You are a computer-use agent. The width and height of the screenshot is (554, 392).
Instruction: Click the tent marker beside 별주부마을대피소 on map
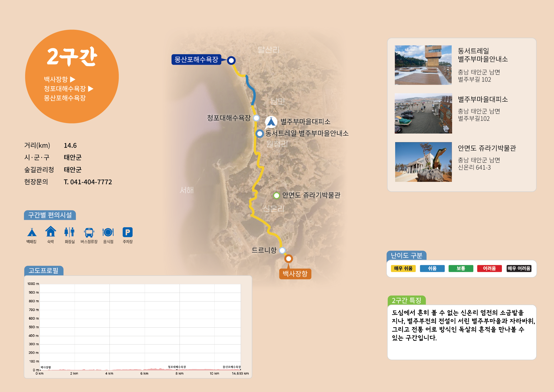coord(271,122)
